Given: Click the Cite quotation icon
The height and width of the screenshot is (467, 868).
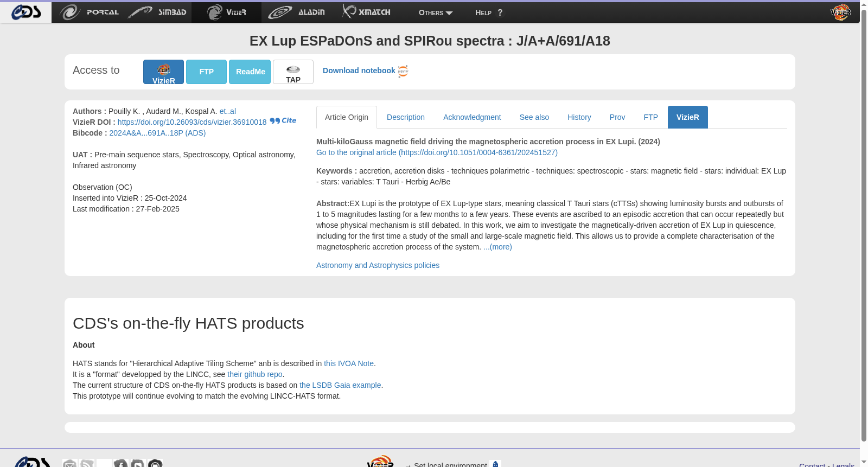Looking at the screenshot, I should click(x=283, y=120).
